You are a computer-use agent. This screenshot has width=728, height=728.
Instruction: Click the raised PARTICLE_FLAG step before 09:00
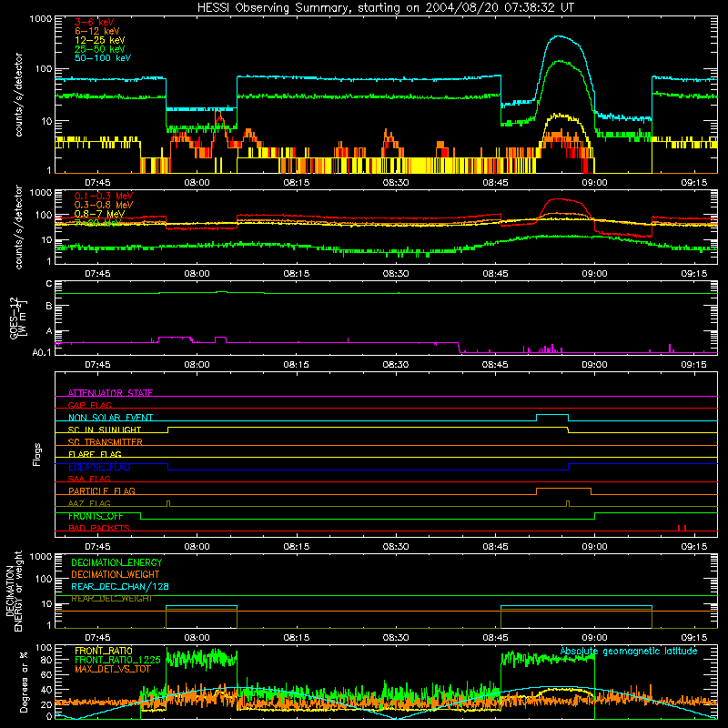(x=563, y=489)
